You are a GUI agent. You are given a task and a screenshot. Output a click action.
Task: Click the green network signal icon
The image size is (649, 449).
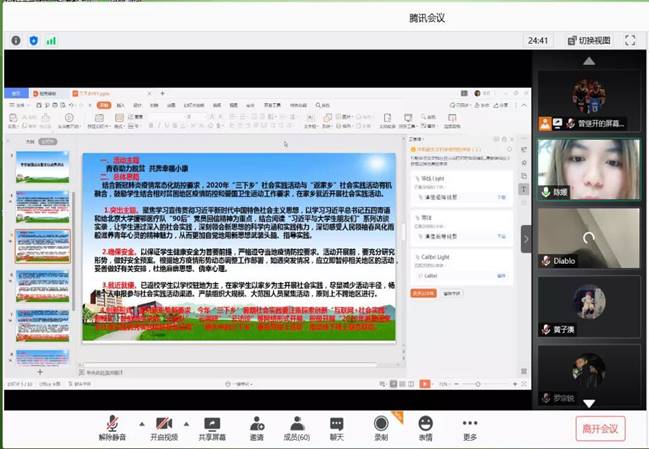pos(50,41)
